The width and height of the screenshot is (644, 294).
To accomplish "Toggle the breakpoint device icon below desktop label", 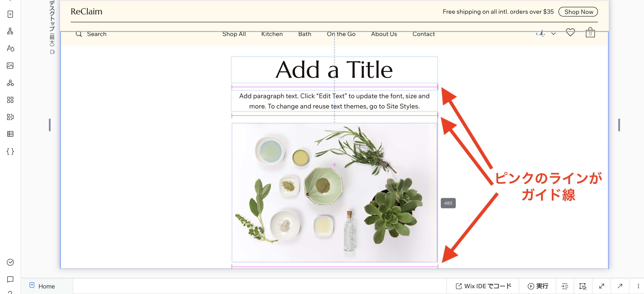I will pos(52,52).
